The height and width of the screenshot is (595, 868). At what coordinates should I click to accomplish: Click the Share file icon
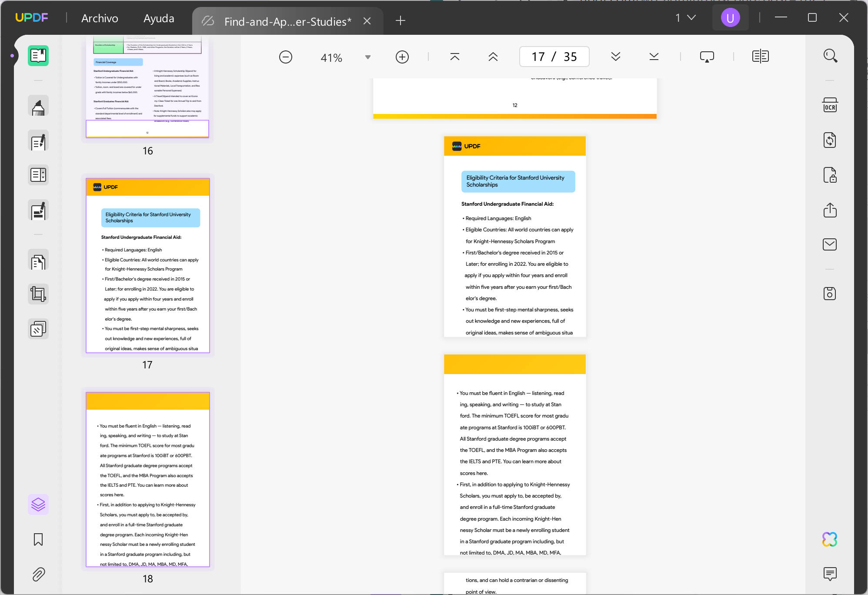coord(830,210)
